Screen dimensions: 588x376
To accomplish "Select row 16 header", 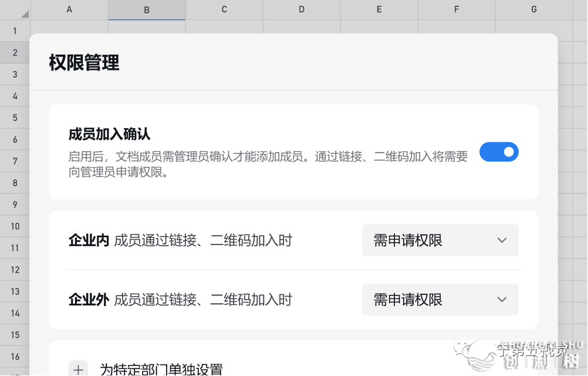I will [x=15, y=357].
